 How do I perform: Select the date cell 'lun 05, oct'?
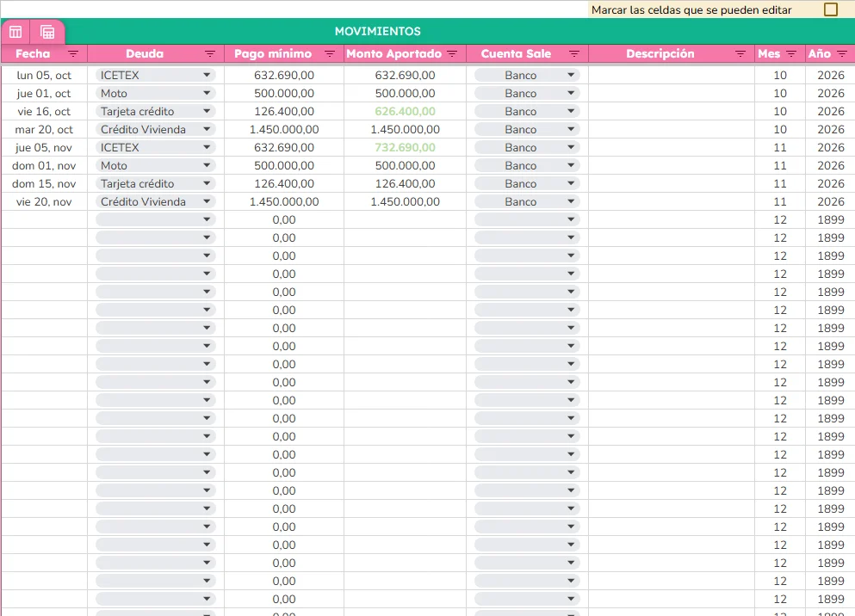tap(44, 75)
